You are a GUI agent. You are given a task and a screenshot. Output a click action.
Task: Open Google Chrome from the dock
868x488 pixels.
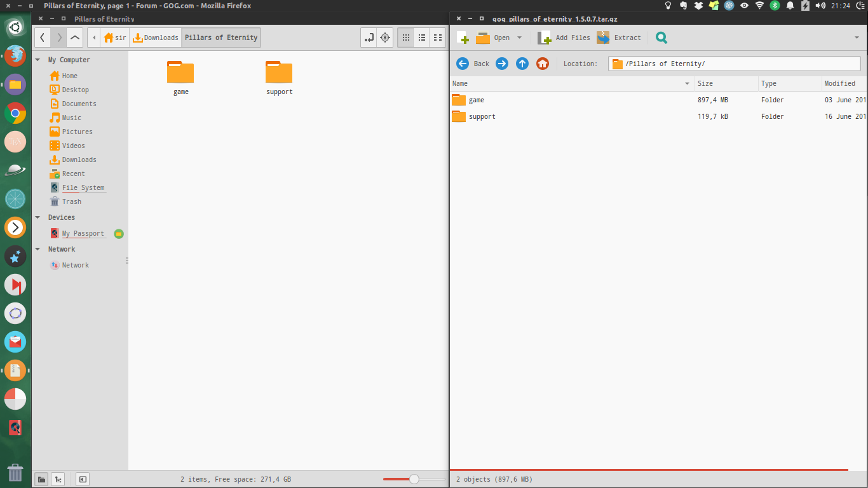[x=15, y=113]
